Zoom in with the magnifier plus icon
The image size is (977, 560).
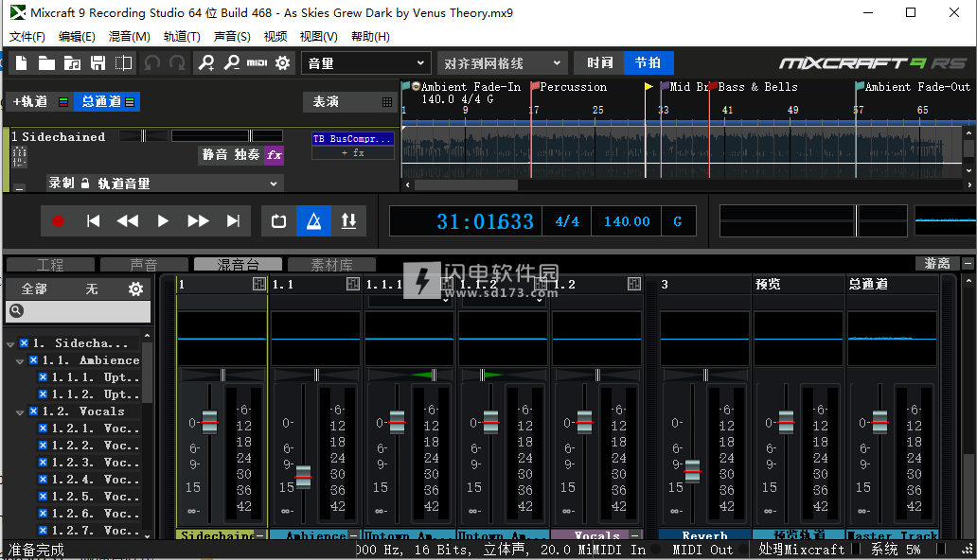(x=206, y=63)
